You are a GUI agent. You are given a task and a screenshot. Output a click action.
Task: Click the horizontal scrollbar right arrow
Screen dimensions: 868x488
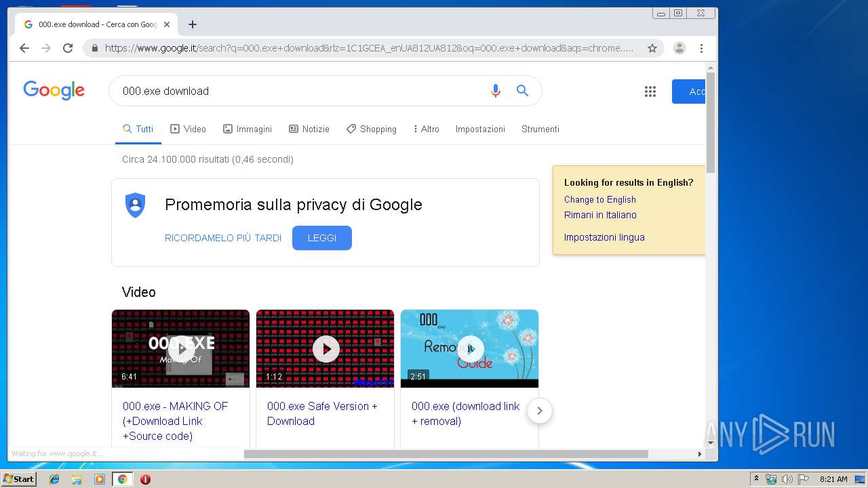701,453
